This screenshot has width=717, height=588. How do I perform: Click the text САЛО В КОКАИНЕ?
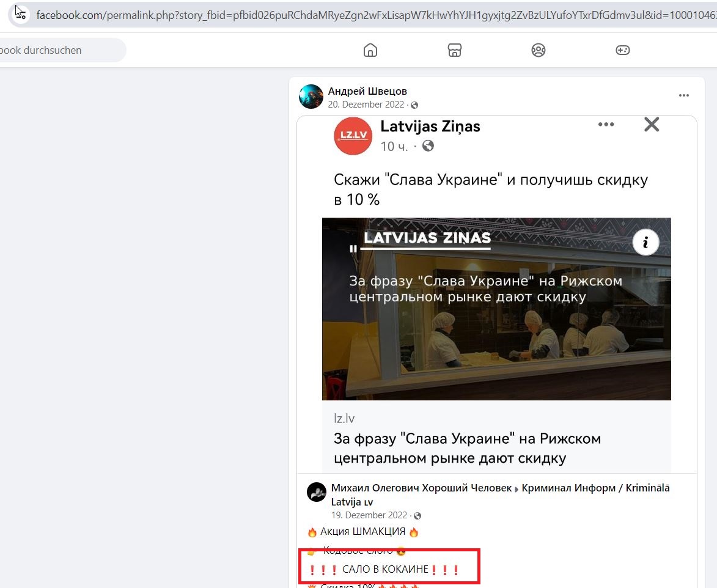385,569
